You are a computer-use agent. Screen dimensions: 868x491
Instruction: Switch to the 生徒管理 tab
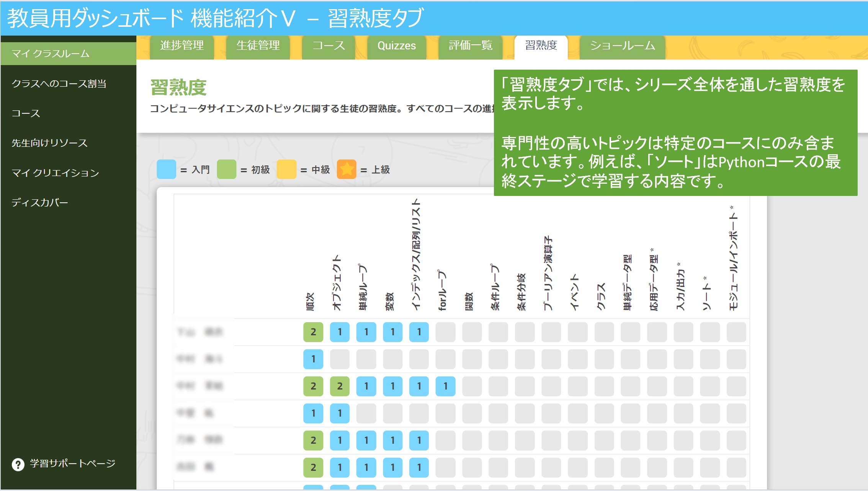[258, 46]
